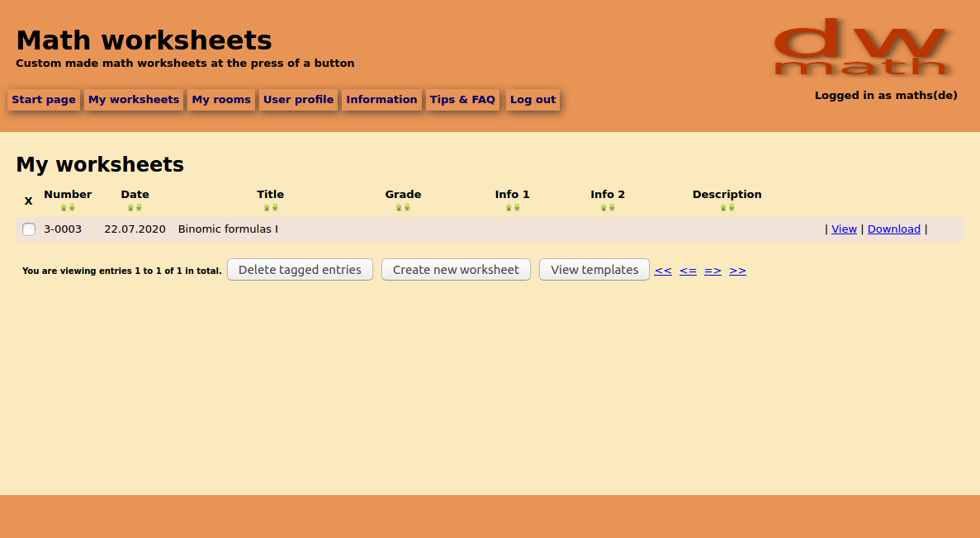Download the Binomic formulas I worksheet

click(x=893, y=229)
